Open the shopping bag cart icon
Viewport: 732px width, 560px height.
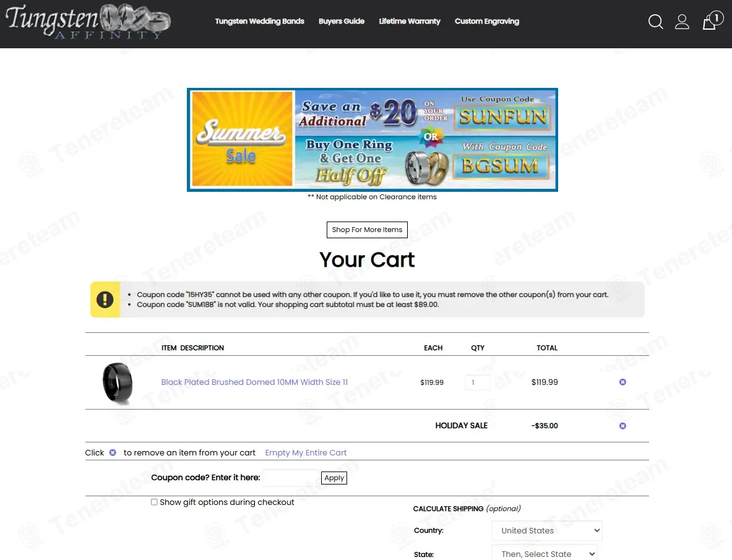point(710,22)
